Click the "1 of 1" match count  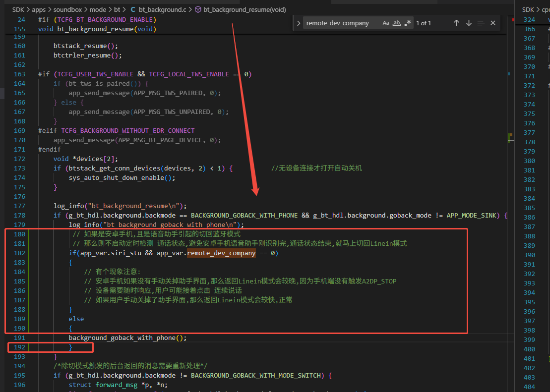coord(424,23)
